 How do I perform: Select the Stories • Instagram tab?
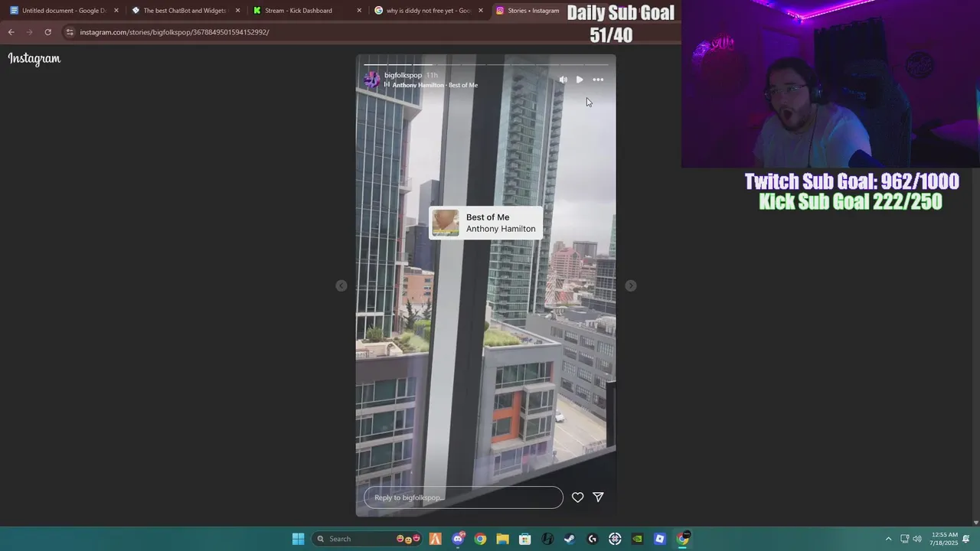coord(528,11)
